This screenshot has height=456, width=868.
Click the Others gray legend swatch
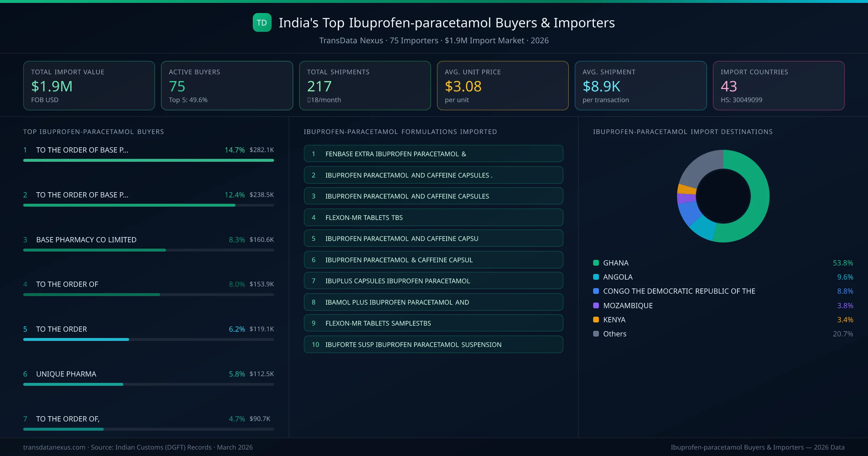coord(596,334)
